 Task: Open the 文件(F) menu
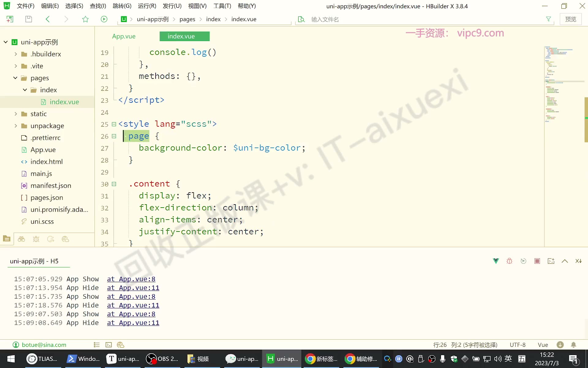(25, 6)
